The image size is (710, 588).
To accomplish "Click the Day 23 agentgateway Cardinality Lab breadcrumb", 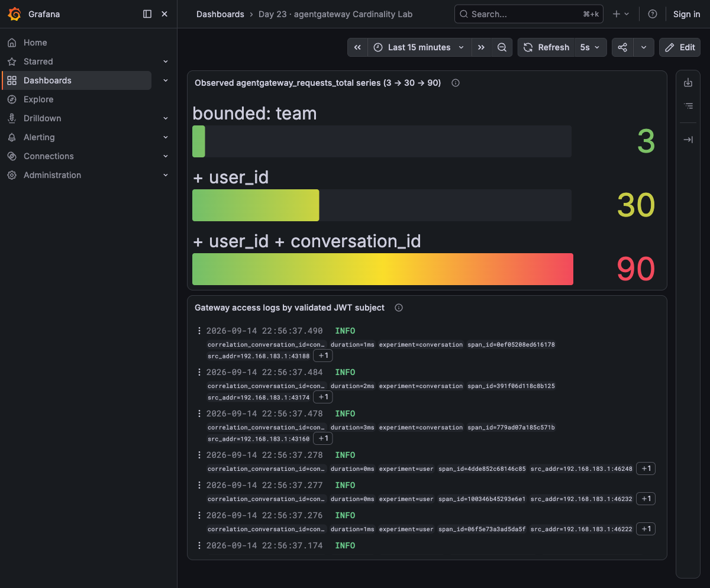I will click(335, 14).
